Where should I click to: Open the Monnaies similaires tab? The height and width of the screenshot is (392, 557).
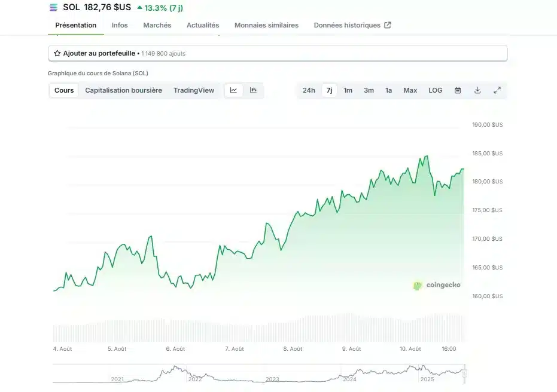click(x=266, y=25)
